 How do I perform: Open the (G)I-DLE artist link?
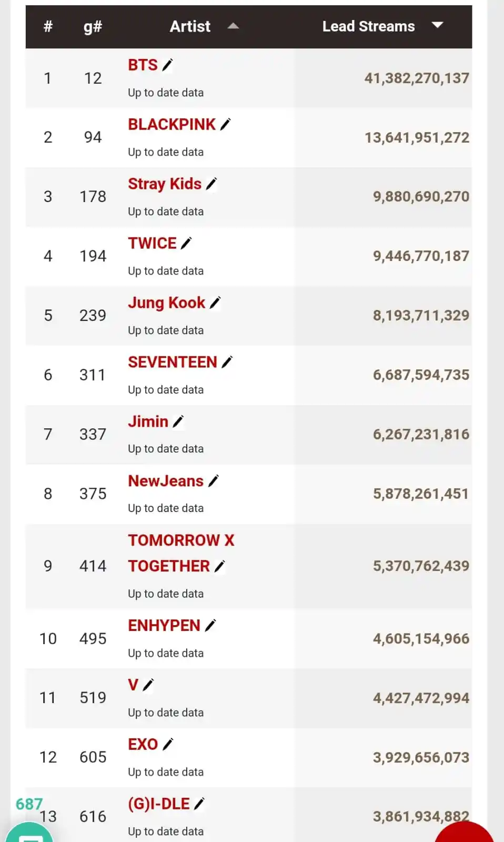(158, 804)
